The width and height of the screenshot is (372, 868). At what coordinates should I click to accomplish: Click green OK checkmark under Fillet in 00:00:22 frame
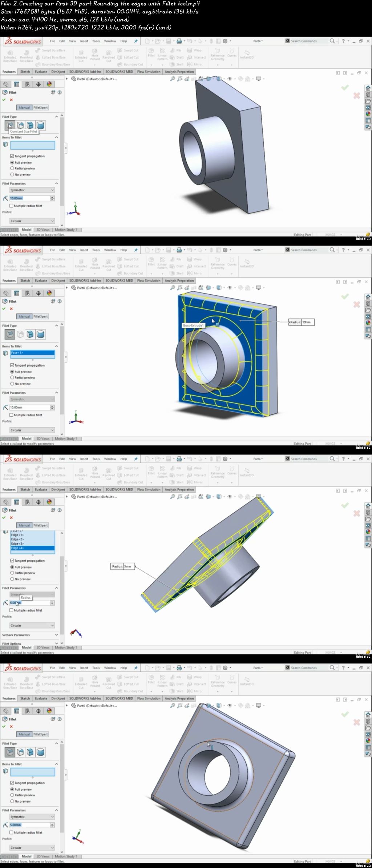coord(4,100)
